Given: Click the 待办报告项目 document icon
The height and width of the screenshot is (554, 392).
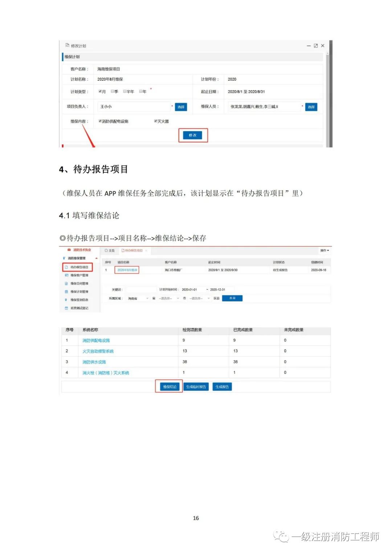Looking at the screenshot, I should coord(66,267).
